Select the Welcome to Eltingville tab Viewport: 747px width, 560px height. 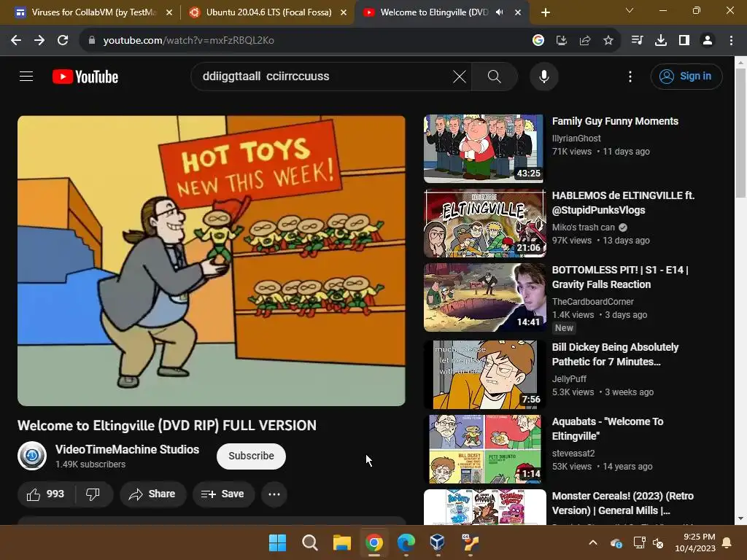(x=433, y=12)
